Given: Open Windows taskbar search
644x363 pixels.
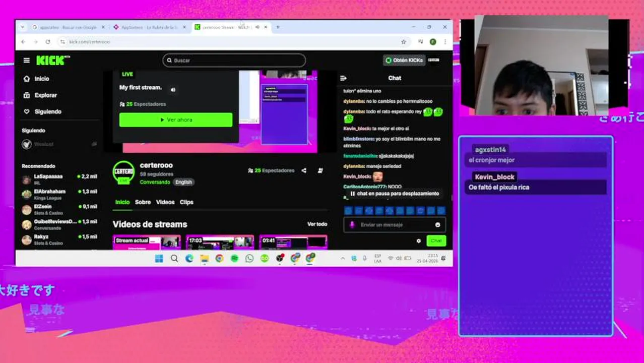Looking at the screenshot, I should tap(174, 259).
